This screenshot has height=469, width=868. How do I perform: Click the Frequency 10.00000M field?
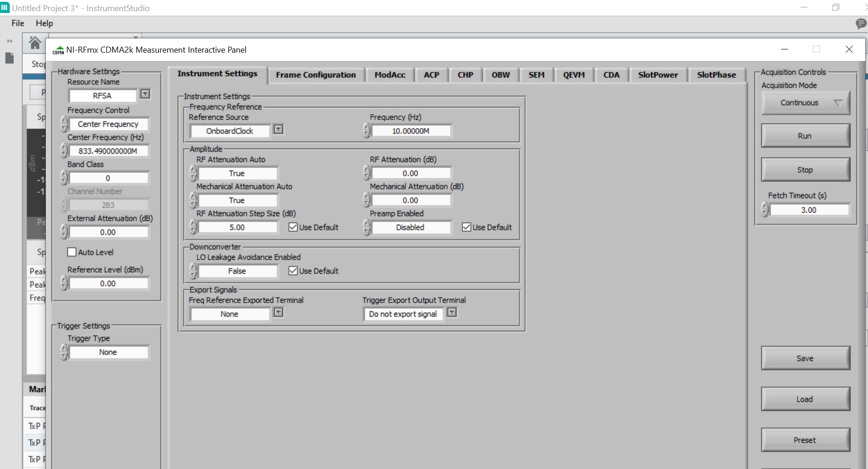pos(411,131)
